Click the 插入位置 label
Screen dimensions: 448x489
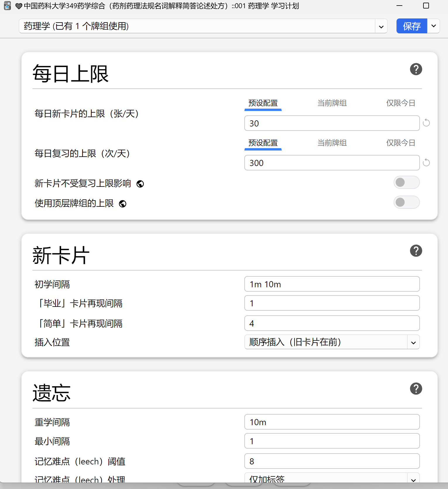52,342
